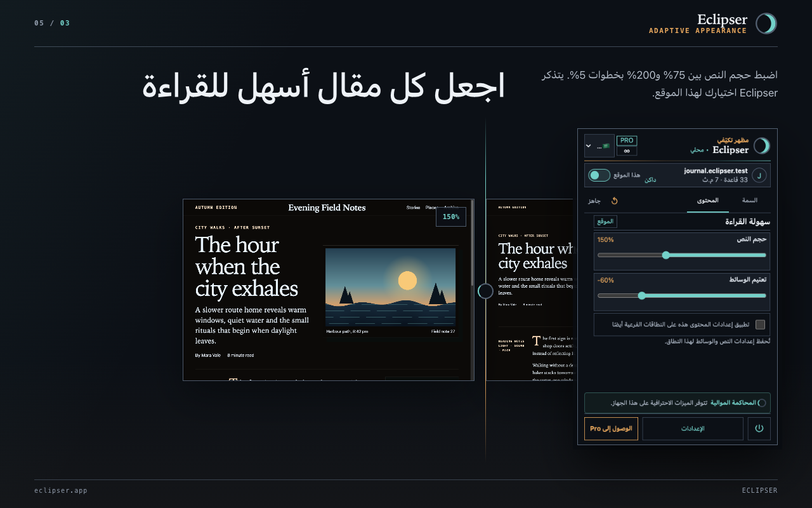The height and width of the screenshot is (508, 812).
Task: Click the PRO badge in the popup header
Action: pyautogui.click(x=627, y=140)
